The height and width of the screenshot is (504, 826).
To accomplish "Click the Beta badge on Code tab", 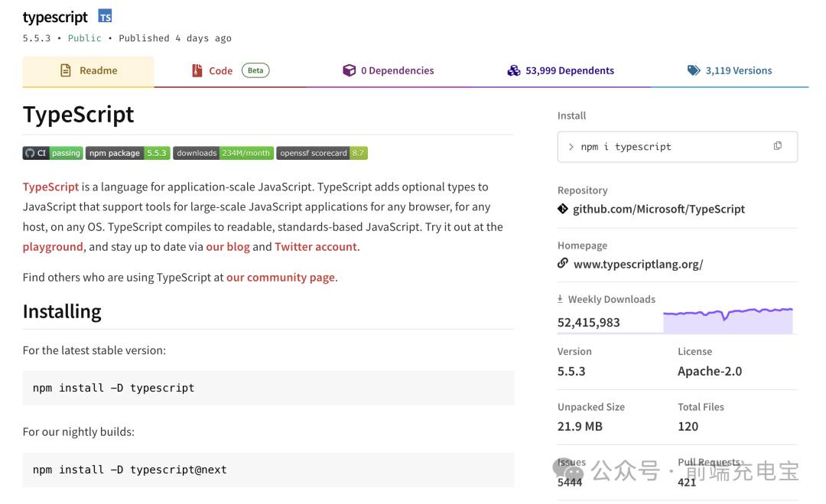I will [255, 70].
